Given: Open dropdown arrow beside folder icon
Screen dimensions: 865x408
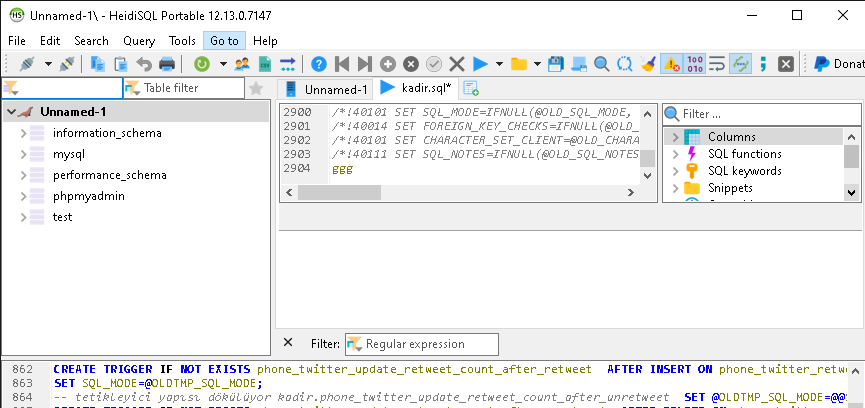Looking at the screenshot, I should [x=537, y=64].
